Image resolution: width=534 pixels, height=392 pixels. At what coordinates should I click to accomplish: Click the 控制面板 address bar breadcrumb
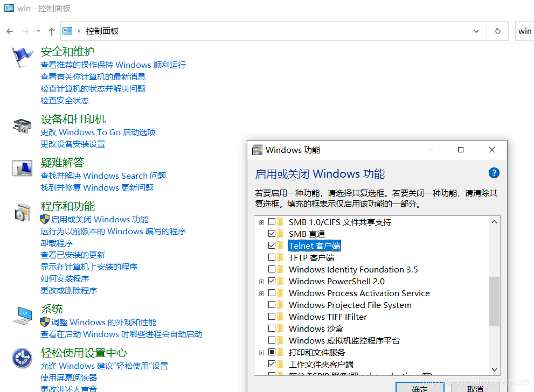tap(102, 31)
